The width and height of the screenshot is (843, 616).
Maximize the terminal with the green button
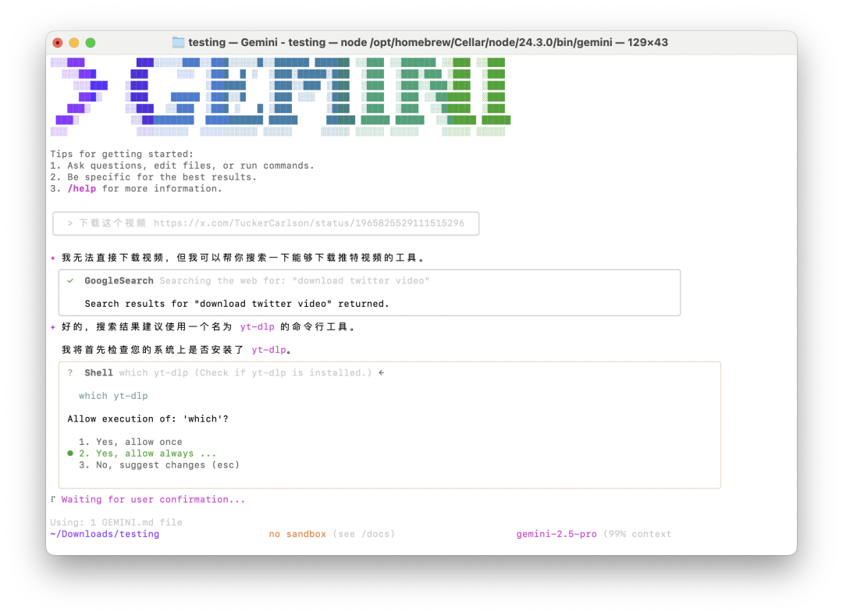click(x=91, y=42)
